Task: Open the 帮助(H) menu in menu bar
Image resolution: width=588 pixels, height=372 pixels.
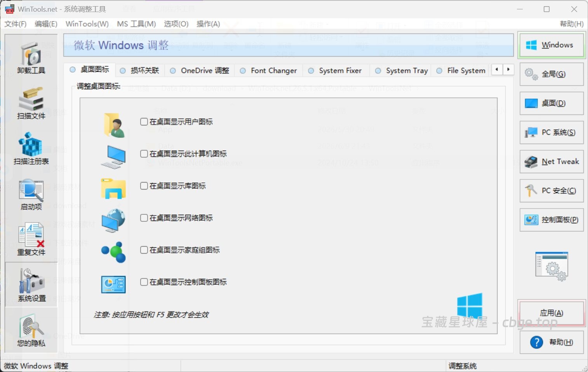Action: (x=571, y=24)
